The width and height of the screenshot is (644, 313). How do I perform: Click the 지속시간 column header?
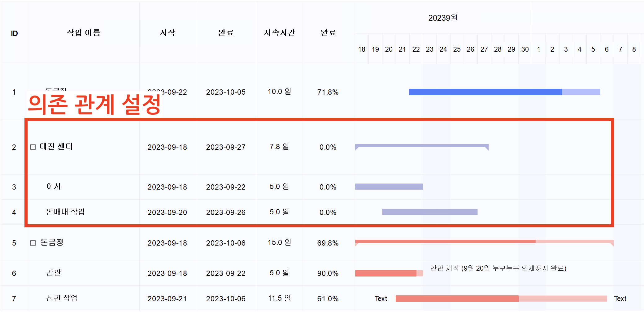[280, 33]
